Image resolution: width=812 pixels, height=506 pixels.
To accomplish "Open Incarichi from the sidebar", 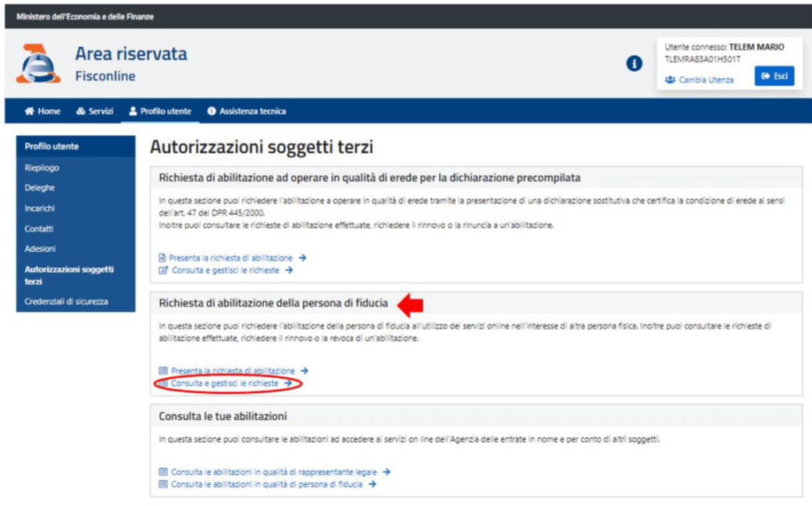I will (x=40, y=208).
